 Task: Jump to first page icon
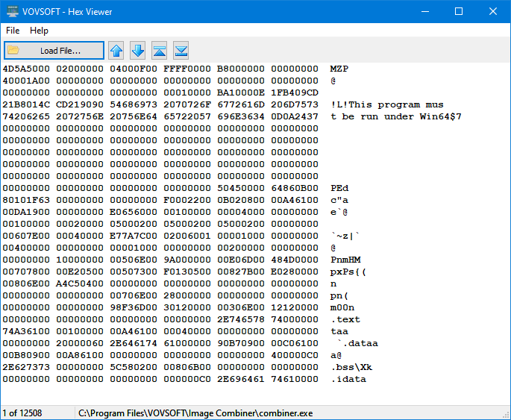[x=159, y=51]
